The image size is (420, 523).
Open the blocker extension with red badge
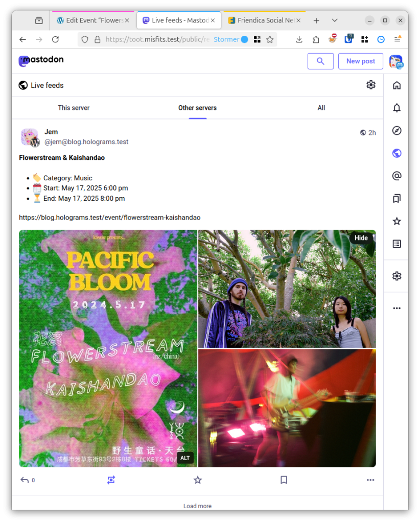(332, 39)
